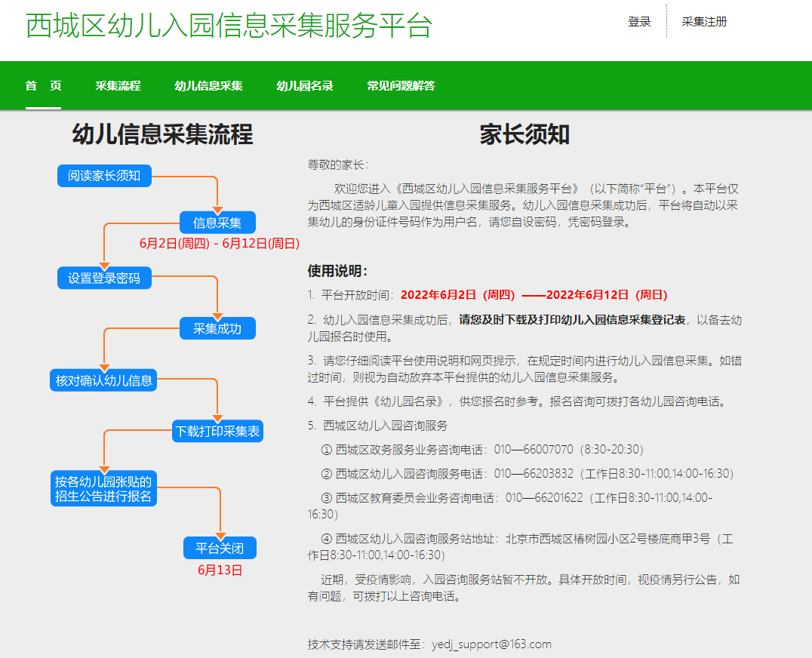Image resolution: width=812 pixels, height=658 pixels.
Task: Click the 家长须知 heading
Action: click(524, 135)
